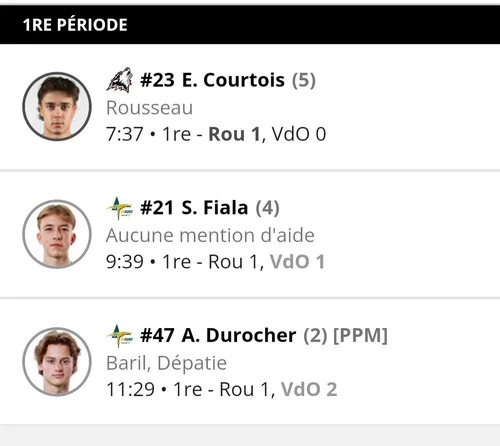Open A. Durocher player headshot
The width and height of the screenshot is (500, 446).
(x=57, y=362)
